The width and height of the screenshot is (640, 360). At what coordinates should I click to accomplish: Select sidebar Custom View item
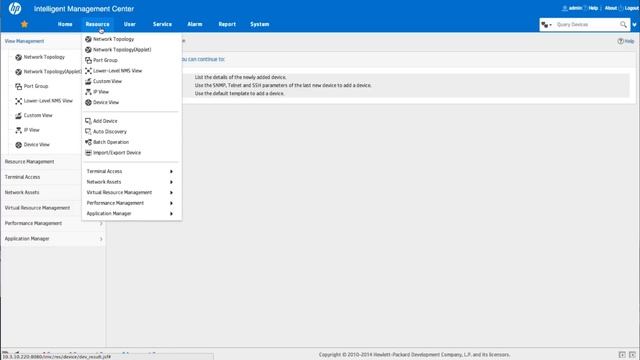[x=38, y=116]
